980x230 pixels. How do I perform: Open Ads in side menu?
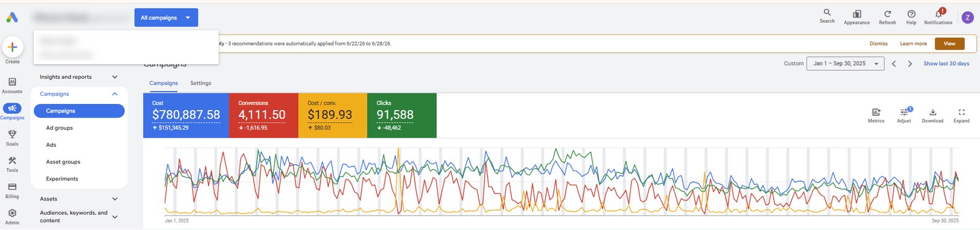[51, 145]
